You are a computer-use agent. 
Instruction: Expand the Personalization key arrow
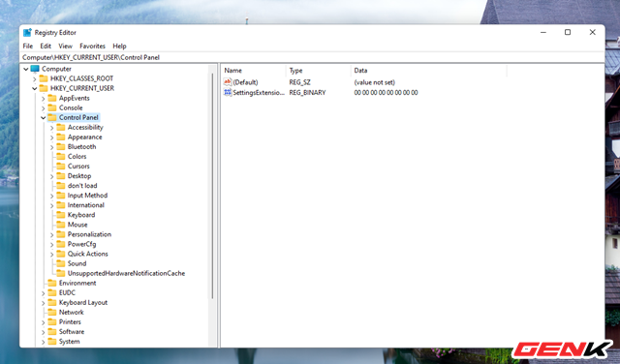pos(52,235)
